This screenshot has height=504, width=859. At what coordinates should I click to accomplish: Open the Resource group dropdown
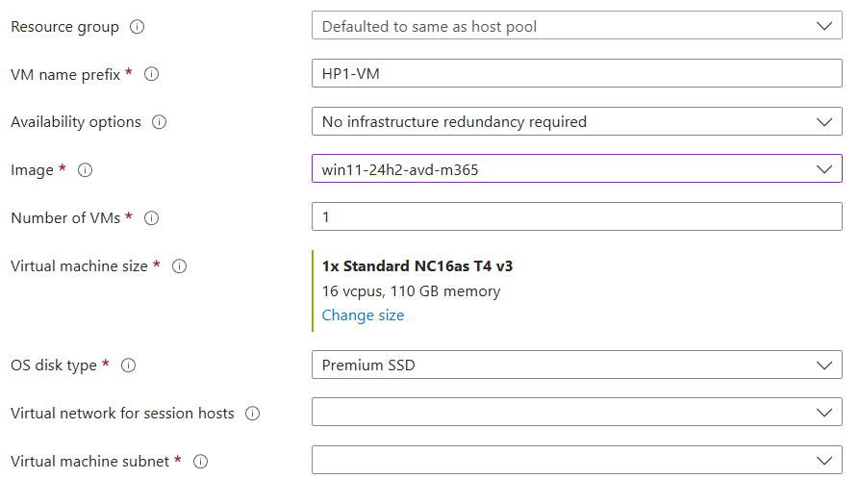point(576,26)
